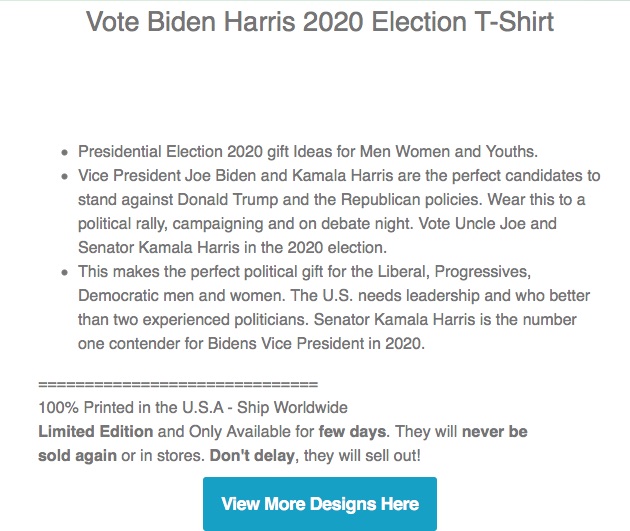The image size is (630, 531).
Task: Click the equals-sign separator line
Action: click(177, 385)
